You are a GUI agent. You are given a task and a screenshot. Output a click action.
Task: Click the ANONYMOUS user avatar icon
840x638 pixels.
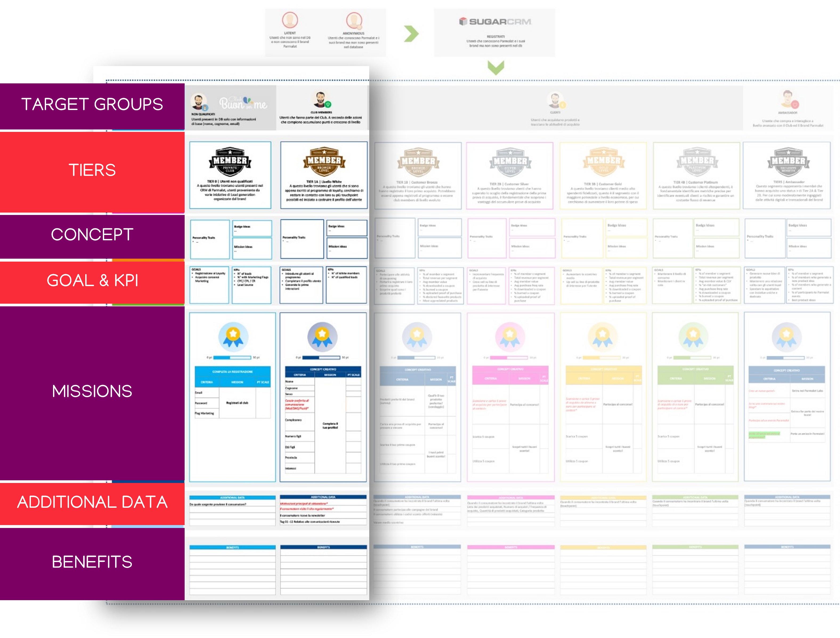(x=354, y=20)
